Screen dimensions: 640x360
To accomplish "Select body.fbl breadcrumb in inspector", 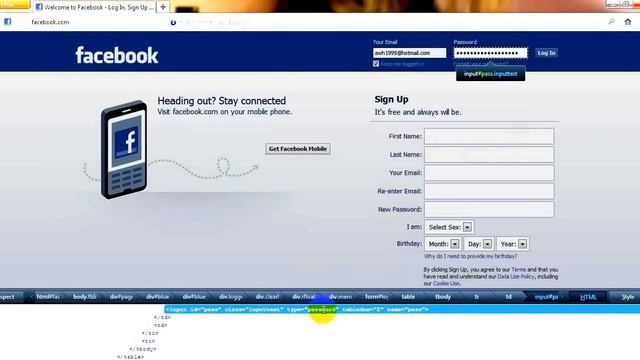I will pos(84,297).
